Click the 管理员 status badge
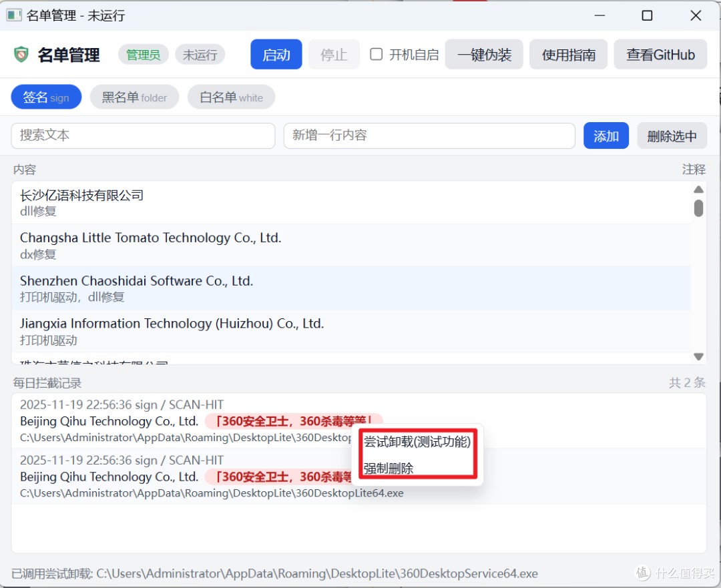721x588 pixels. 144,55
